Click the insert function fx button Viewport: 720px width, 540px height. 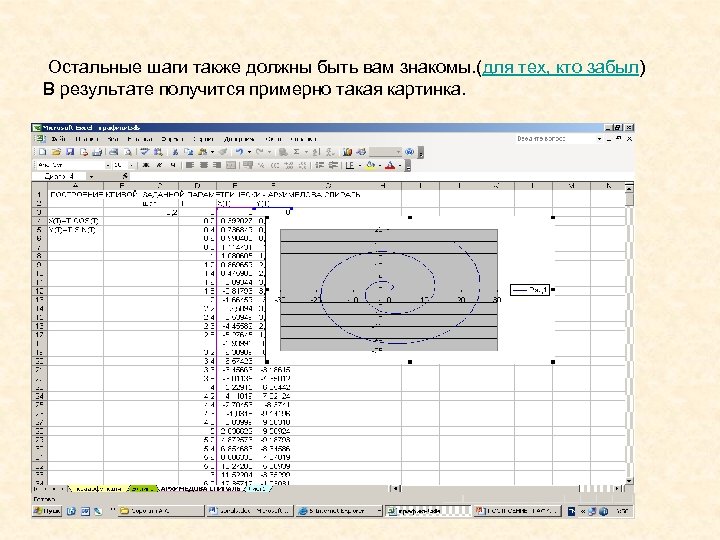coord(125,176)
